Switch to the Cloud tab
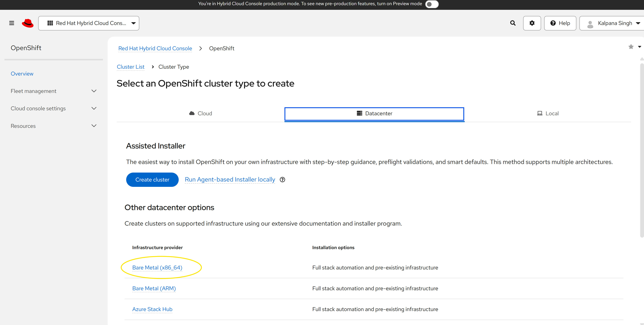This screenshot has width=644, height=325. click(x=201, y=113)
